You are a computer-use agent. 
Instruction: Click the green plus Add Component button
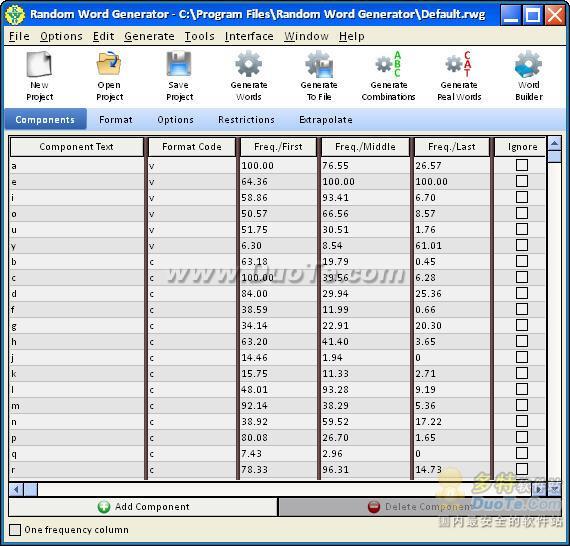[x=143, y=507]
